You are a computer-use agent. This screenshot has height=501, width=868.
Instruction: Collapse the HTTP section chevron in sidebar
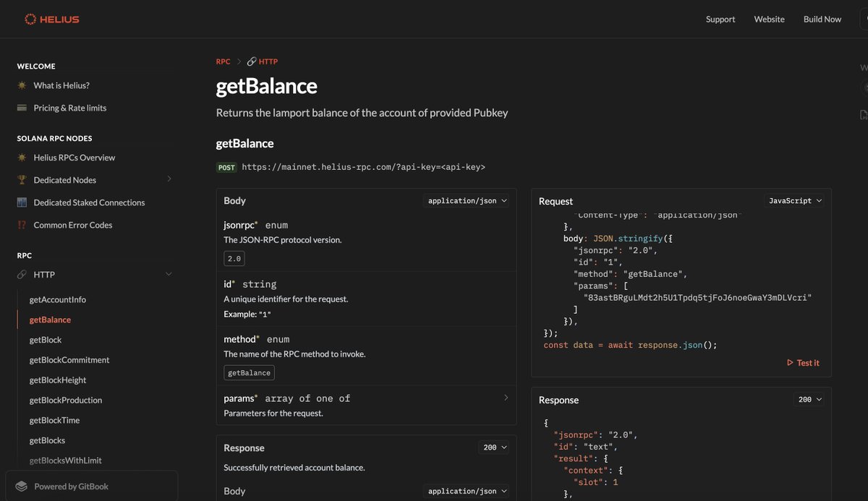pyautogui.click(x=169, y=274)
